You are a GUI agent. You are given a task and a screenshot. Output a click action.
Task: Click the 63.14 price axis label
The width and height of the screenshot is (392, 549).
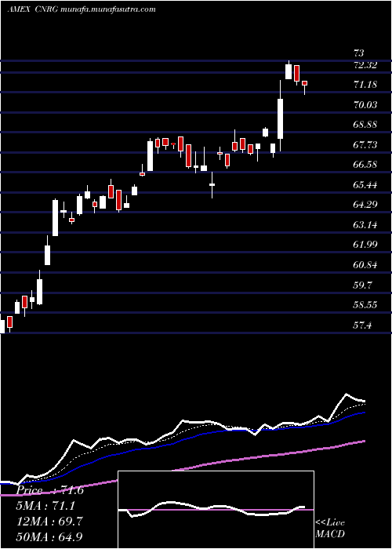365,225
